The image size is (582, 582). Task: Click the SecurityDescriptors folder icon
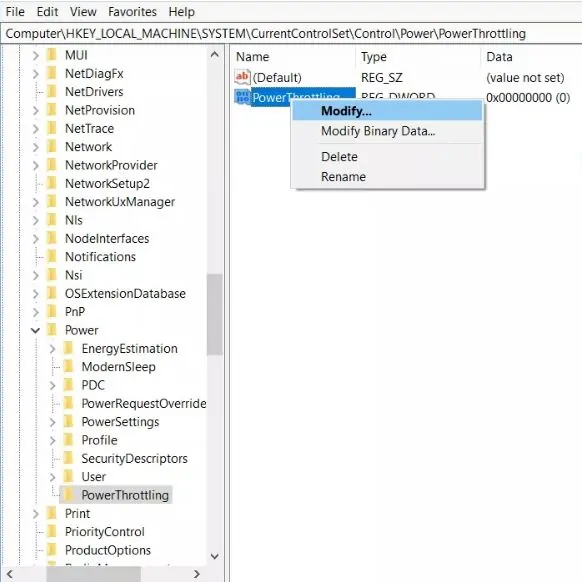pos(69,458)
